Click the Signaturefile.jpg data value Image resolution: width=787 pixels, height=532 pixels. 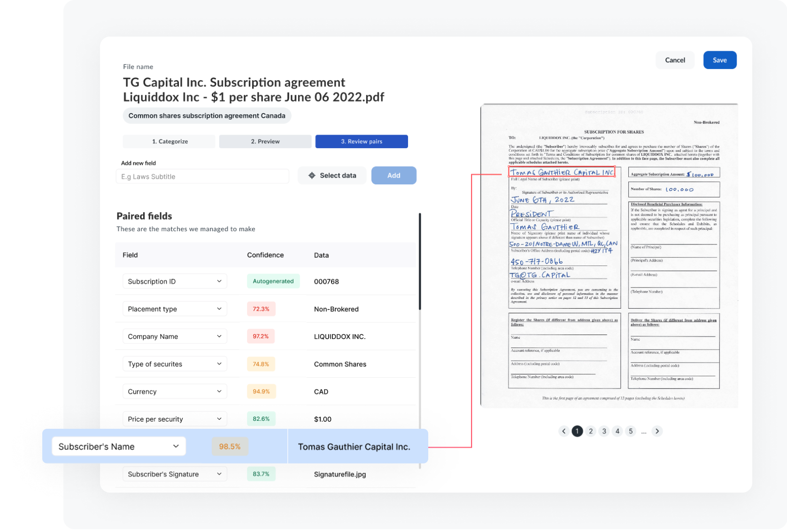click(340, 474)
